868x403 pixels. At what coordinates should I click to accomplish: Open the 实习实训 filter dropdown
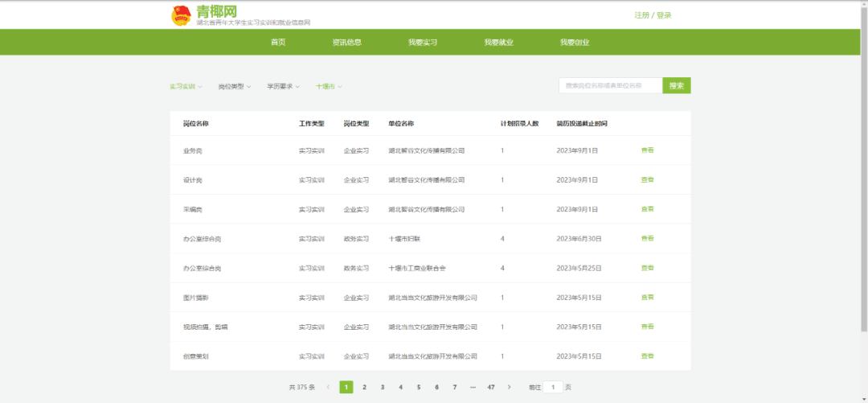(186, 87)
